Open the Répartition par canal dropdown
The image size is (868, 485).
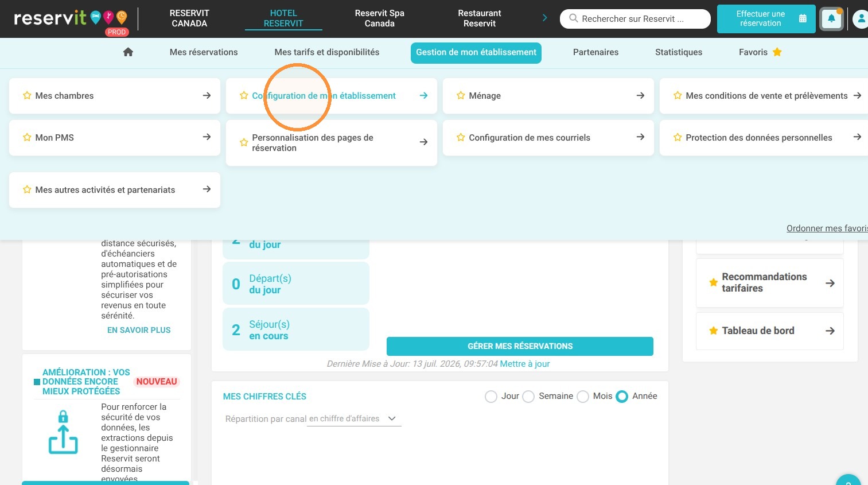point(353,419)
